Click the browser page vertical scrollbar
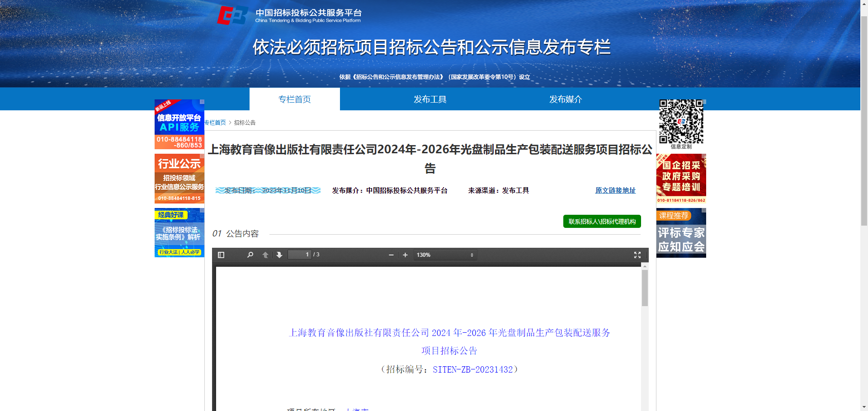Viewport: 868px width, 411px height. point(864,121)
